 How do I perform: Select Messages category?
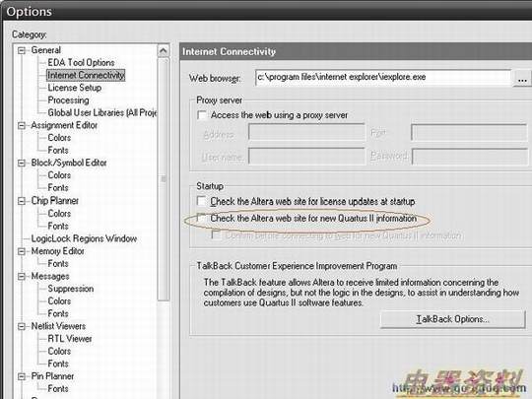coord(50,277)
